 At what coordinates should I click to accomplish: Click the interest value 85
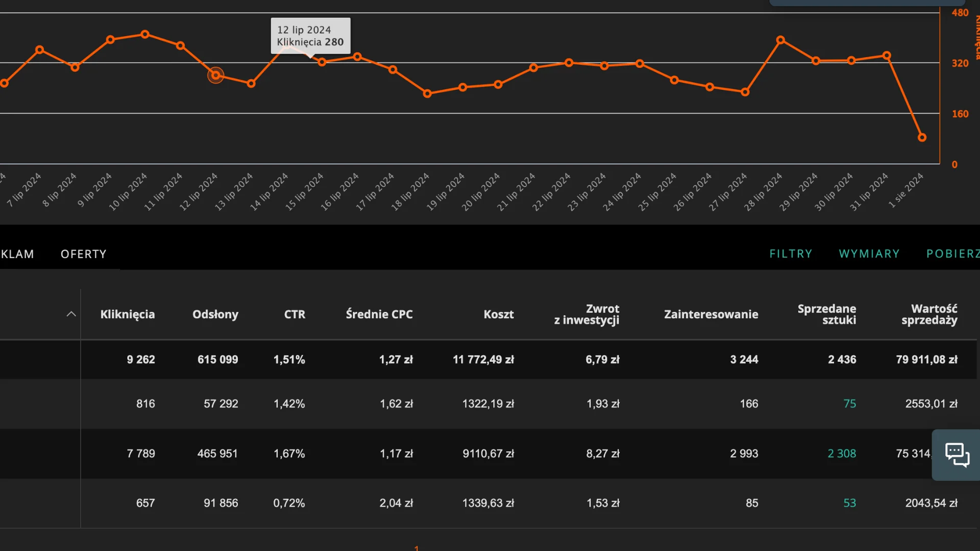click(752, 503)
